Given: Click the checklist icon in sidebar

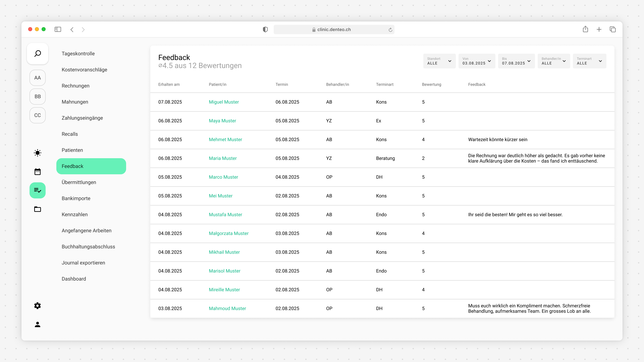Looking at the screenshot, I should coord(38,190).
